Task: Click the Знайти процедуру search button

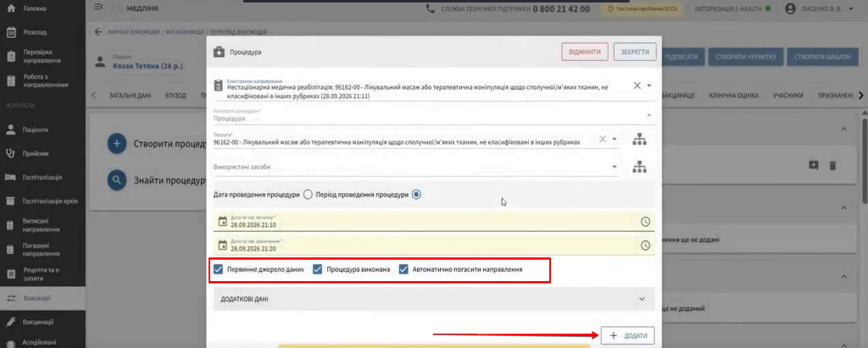Action: tap(117, 180)
